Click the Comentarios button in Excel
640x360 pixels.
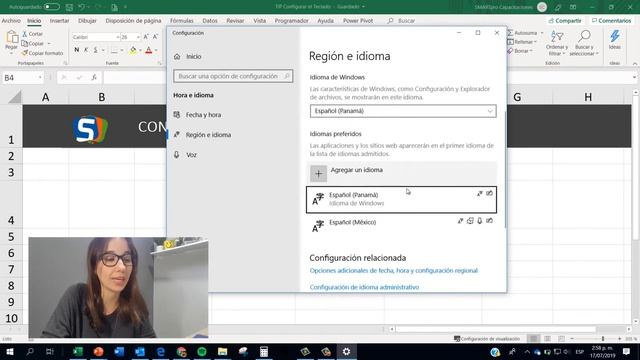(611, 20)
